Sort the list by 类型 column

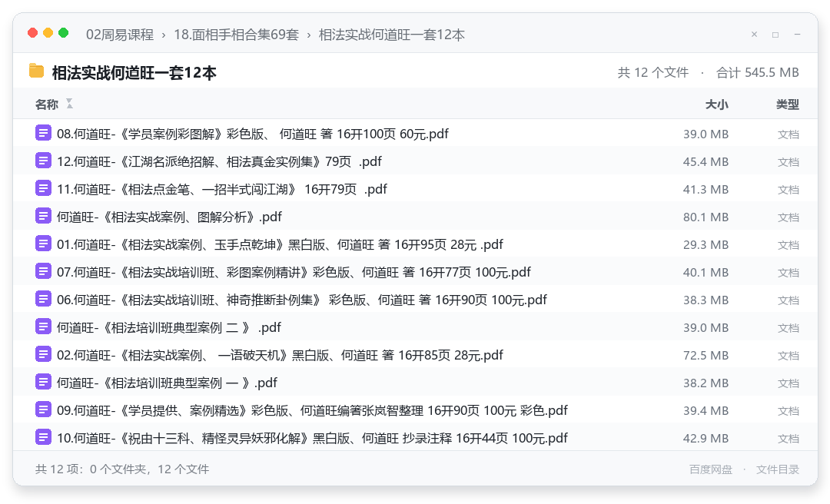pos(788,104)
